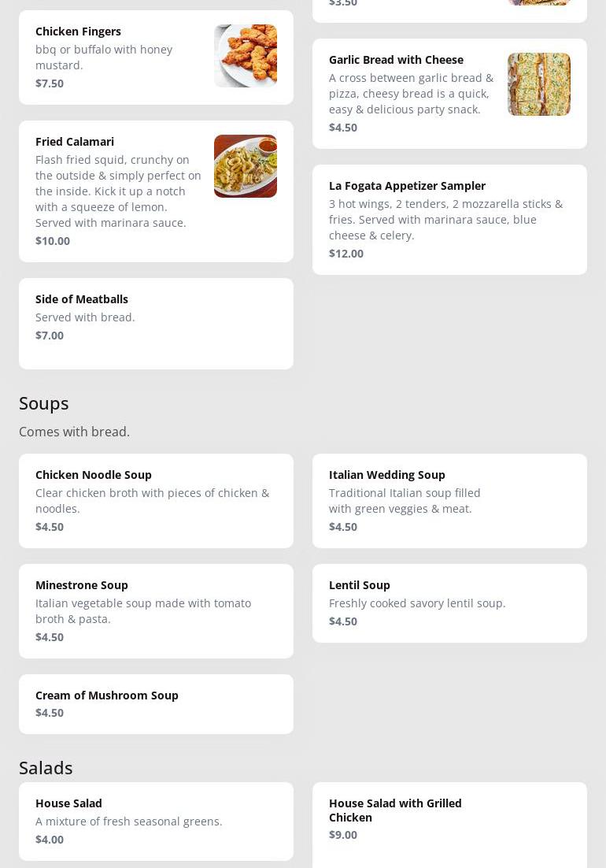The width and height of the screenshot is (606, 868).
Task: Select the Chicken Fingers menu item
Action: [78, 32]
